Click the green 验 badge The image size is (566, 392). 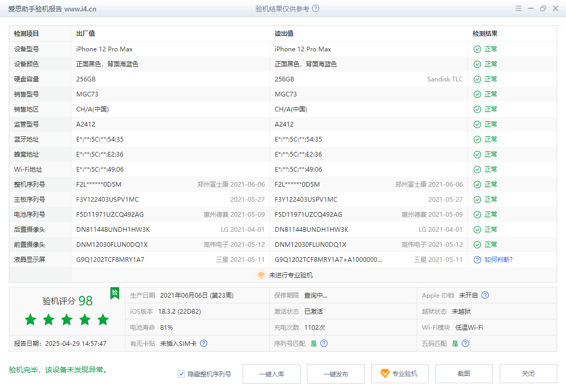click(x=115, y=293)
